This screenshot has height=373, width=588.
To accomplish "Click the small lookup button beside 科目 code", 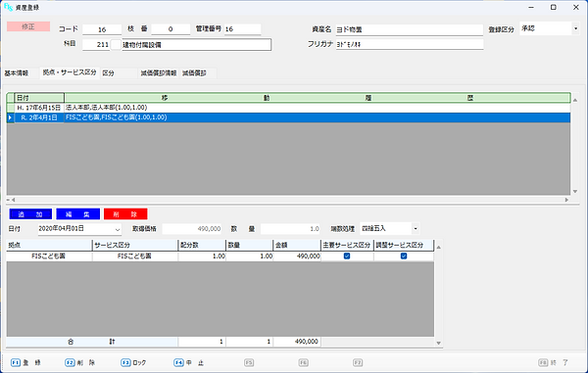I will (x=116, y=45).
